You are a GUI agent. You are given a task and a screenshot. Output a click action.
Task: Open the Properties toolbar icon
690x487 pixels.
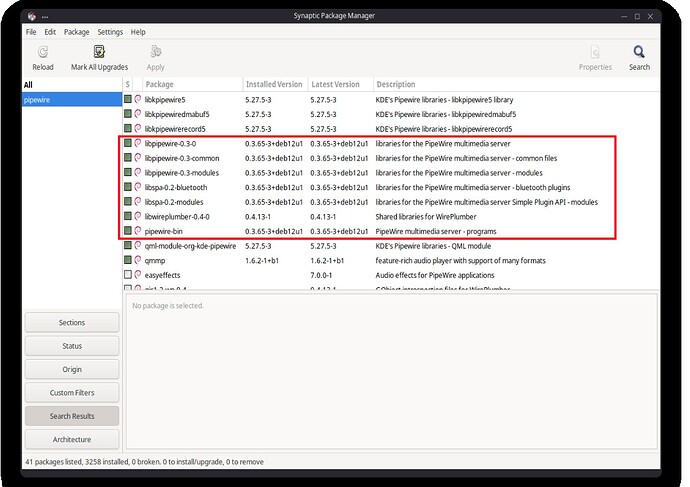pyautogui.click(x=595, y=52)
